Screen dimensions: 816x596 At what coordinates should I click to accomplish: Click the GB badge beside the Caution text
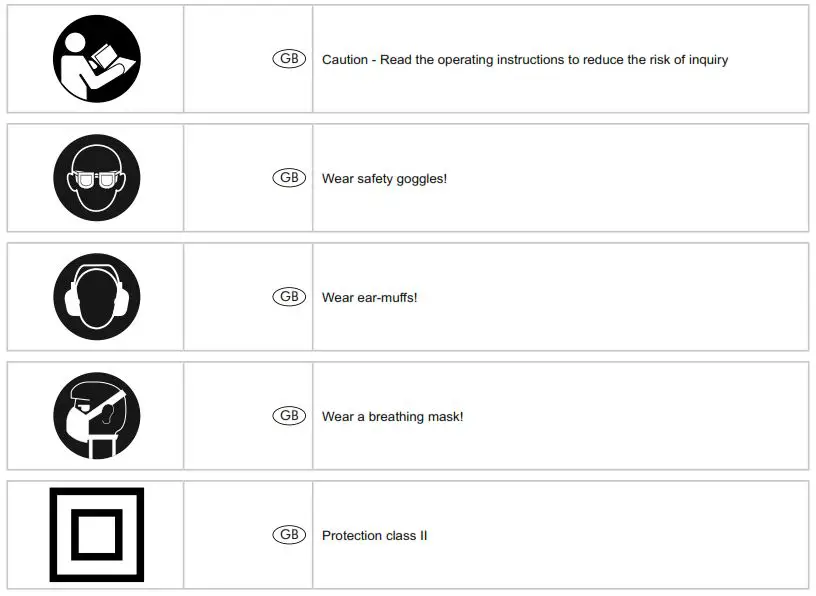tap(289, 59)
